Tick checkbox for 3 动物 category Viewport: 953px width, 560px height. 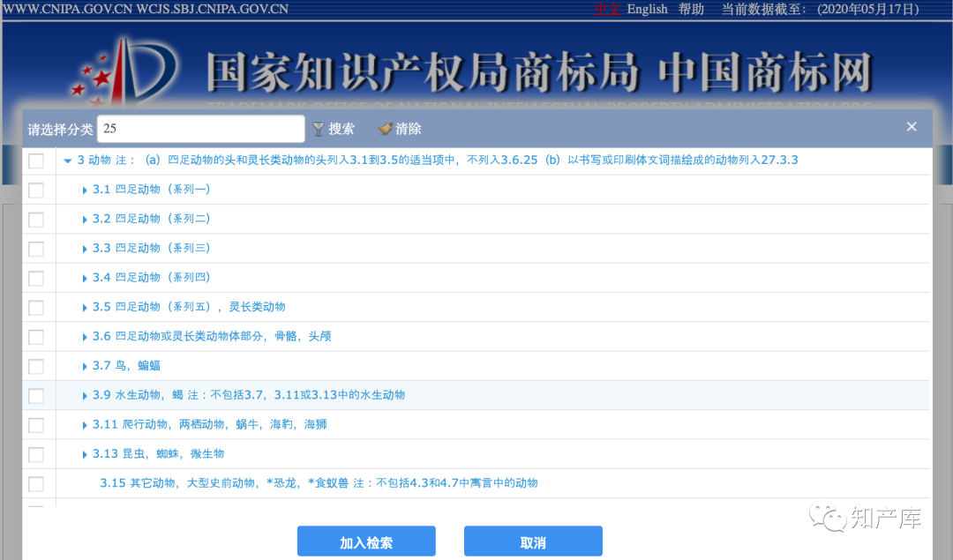[x=36, y=161]
